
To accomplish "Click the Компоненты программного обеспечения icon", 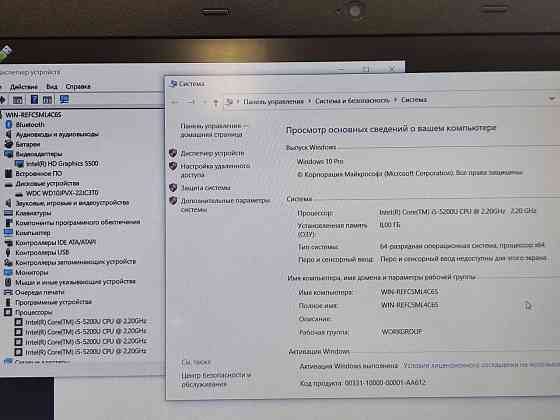I will click(x=9, y=222).
